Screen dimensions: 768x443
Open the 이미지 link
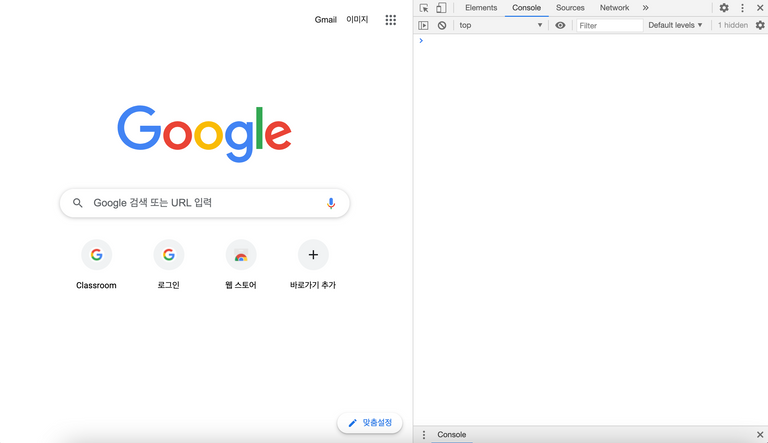(357, 20)
